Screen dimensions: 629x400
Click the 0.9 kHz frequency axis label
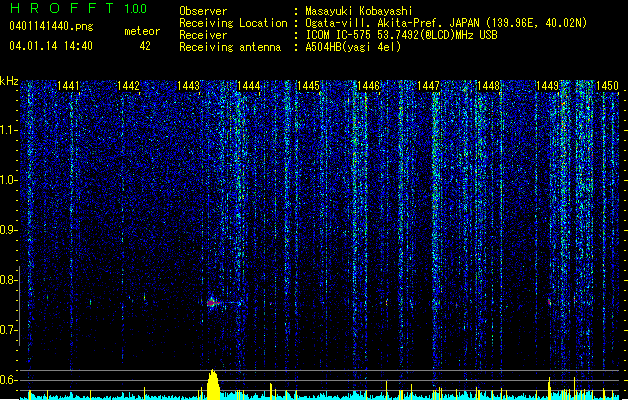click(9, 230)
